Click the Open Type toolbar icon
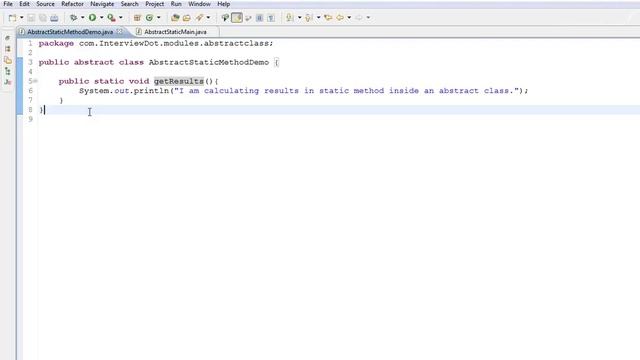 (x=175, y=18)
